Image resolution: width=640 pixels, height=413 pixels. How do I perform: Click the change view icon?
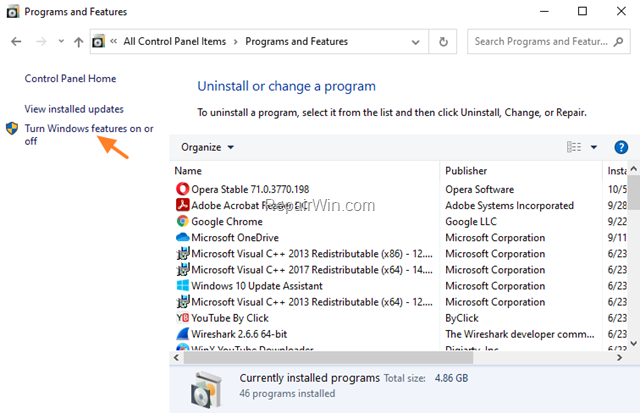coord(574,147)
